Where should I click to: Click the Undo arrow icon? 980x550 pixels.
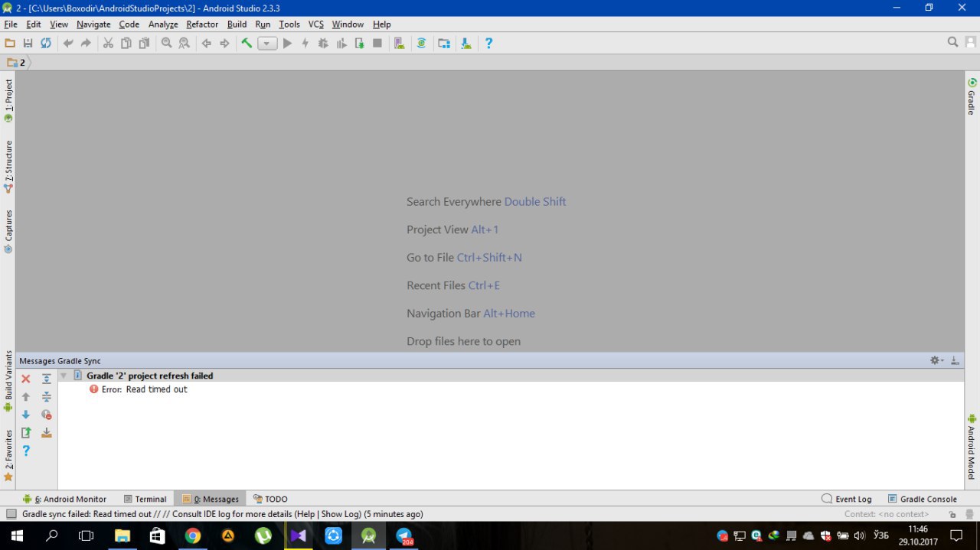(x=68, y=44)
